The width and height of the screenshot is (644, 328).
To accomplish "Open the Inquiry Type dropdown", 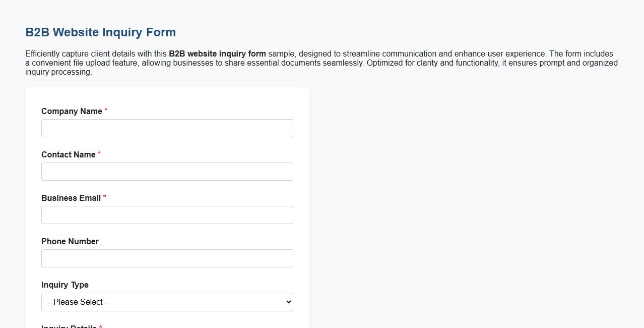I will (167, 302).
